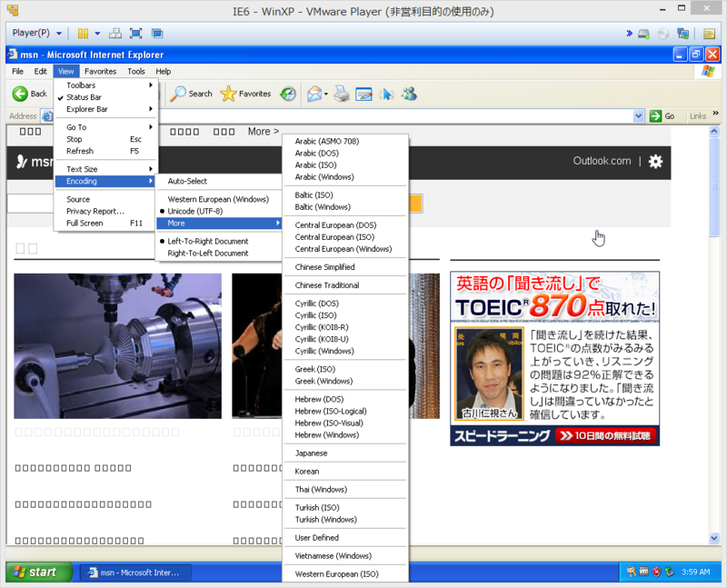
Task: Select Japanese encoding from list
Action: 345,453
